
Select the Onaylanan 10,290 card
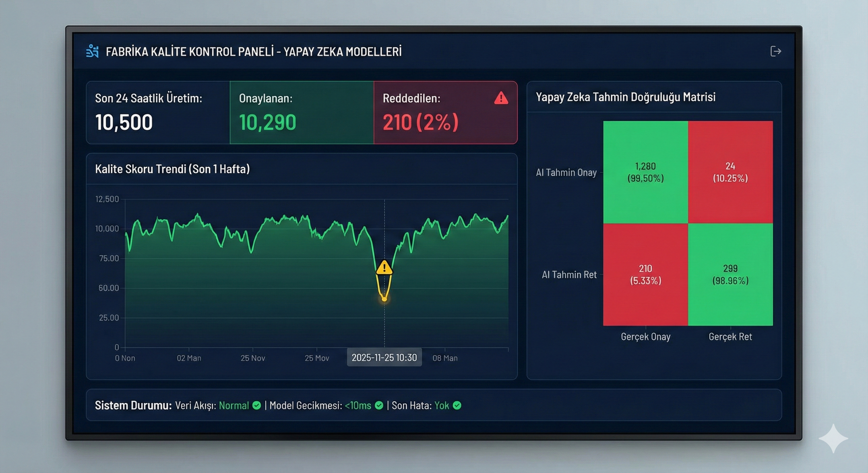301,112
